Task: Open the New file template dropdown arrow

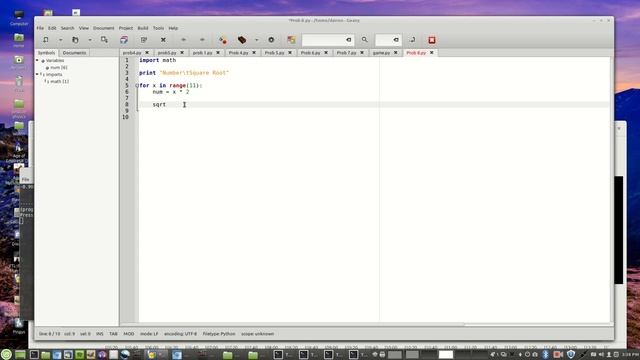Action: [x=60, y=40]
